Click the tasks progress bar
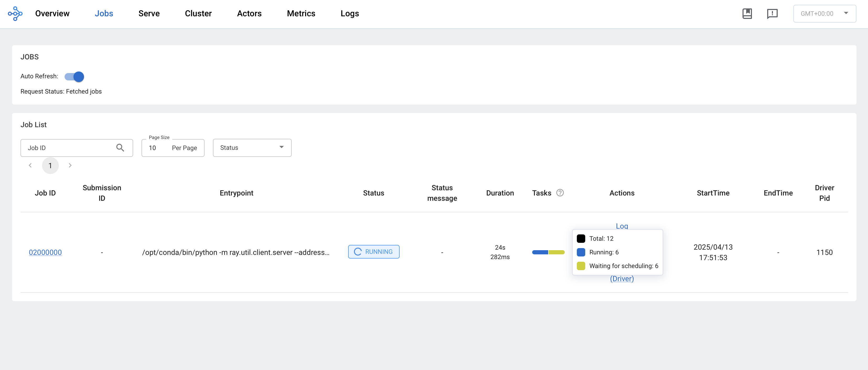The width and height of the screenshot is (868, 370). click(x=548, y=252)
